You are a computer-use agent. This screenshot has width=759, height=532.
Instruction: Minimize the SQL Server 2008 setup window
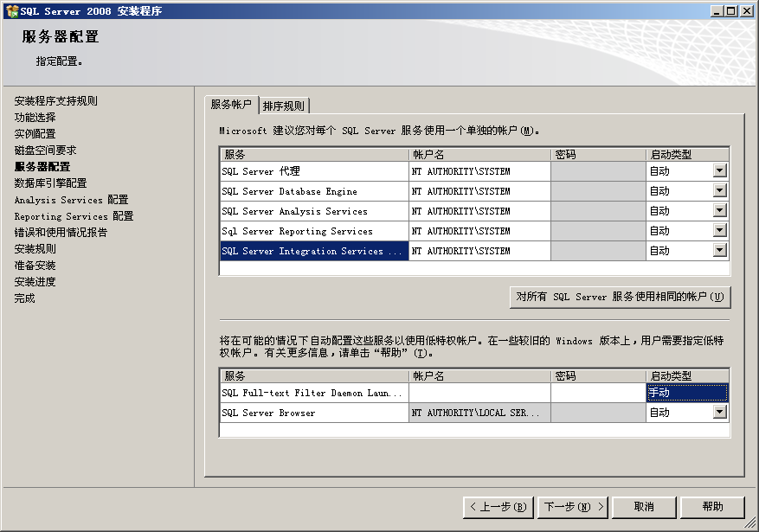(717, 10)
